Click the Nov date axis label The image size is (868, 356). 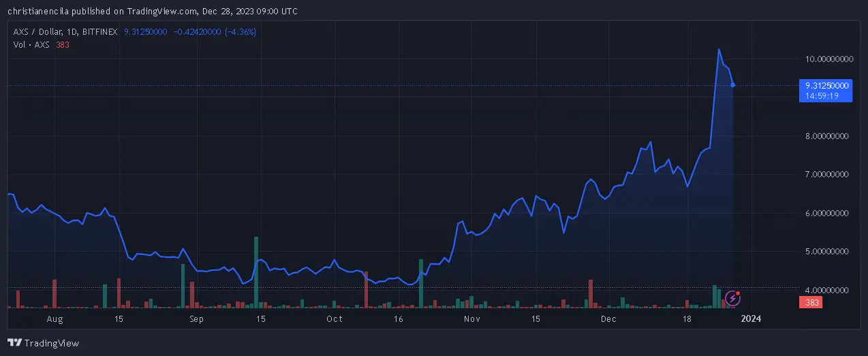473,318
